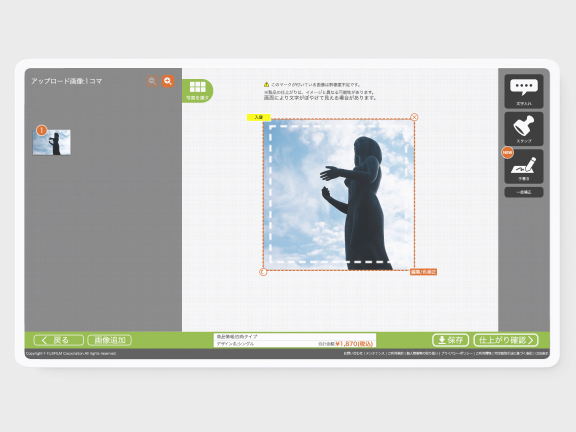Click the 画像追加 add image button
Image resolution: width=576 pixels, height=432 pixels.
click(110, 340)
